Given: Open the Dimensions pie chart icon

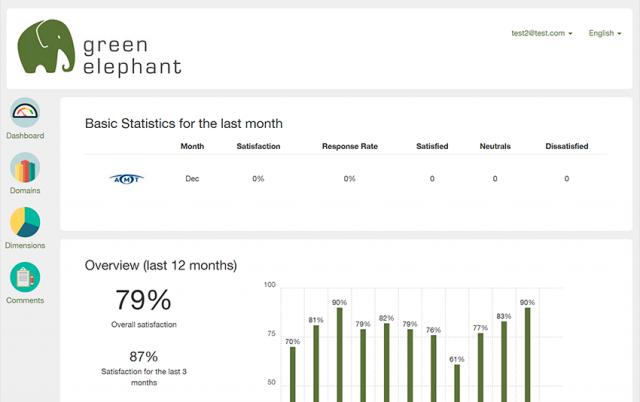Looking at the screenshot, I should (25, 222).
